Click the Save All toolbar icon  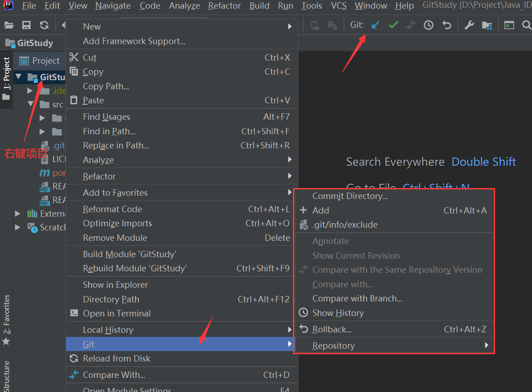pyautogui.click(x=26, y=25)
